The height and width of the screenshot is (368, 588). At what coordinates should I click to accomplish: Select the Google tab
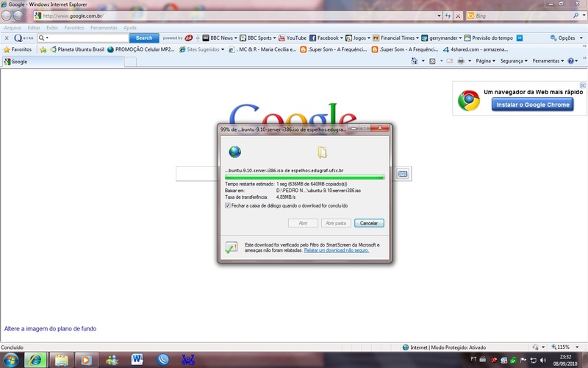pyautogui.click(x=63, y=62)
